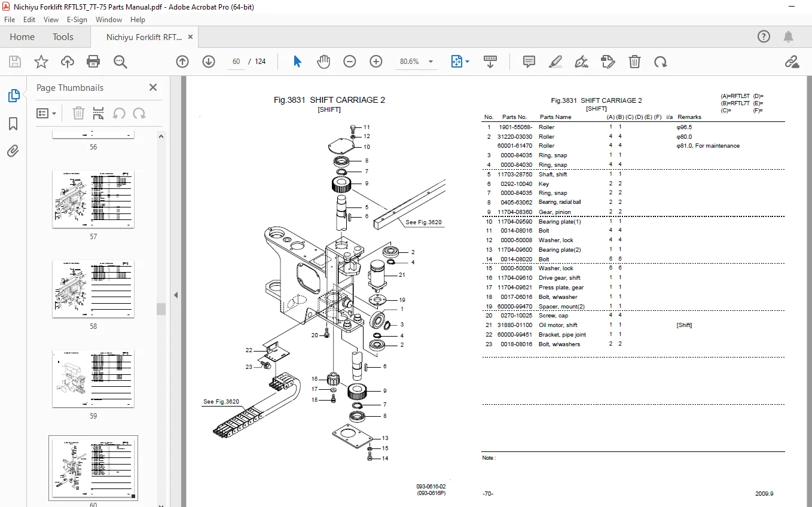Open the File menu

[10, 20]
